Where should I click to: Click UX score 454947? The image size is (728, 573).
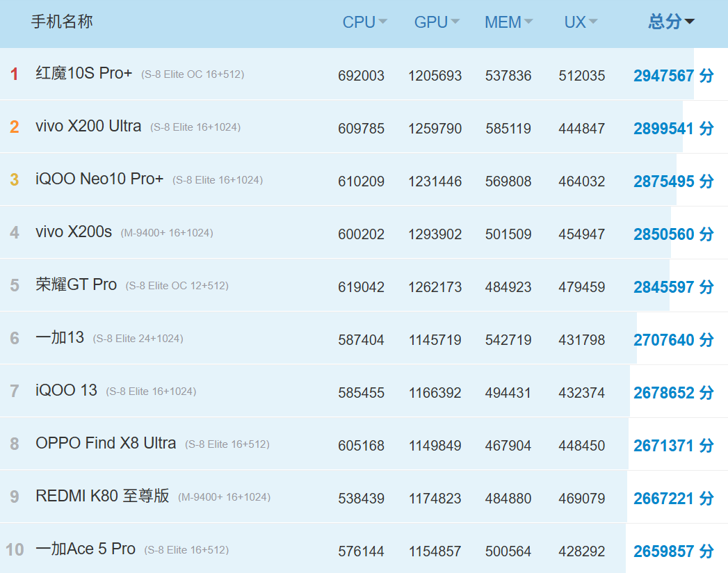(582, 234)
